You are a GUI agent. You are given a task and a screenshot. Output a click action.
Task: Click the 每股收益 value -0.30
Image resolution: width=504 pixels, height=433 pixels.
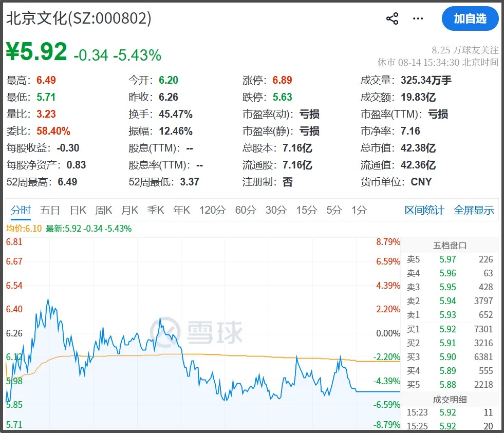pyautogui.click(x=68, y=148)
